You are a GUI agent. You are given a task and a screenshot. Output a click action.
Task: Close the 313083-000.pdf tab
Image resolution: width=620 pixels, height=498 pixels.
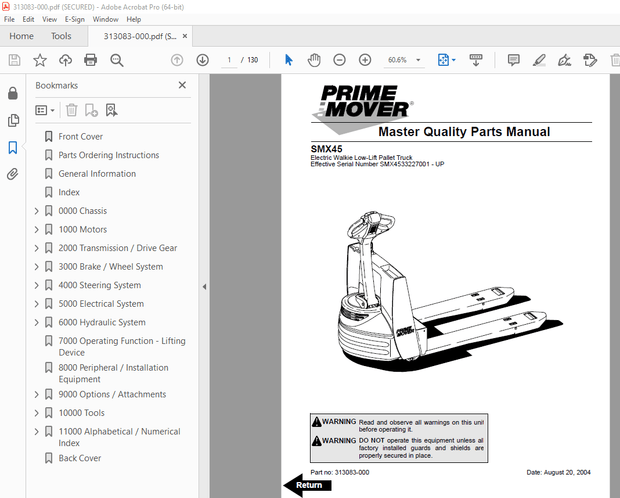[x=185, y=36]
